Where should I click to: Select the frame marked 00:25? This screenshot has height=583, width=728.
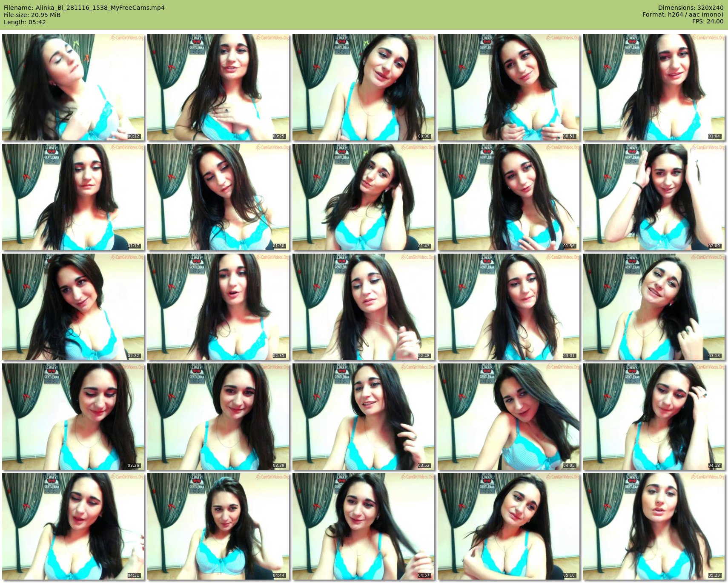218,87
